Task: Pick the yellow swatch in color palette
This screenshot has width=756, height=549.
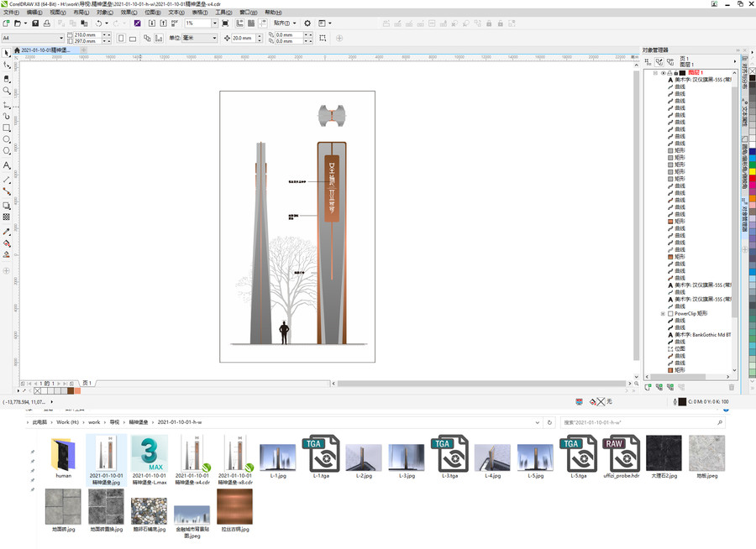Action: (752, 172)
